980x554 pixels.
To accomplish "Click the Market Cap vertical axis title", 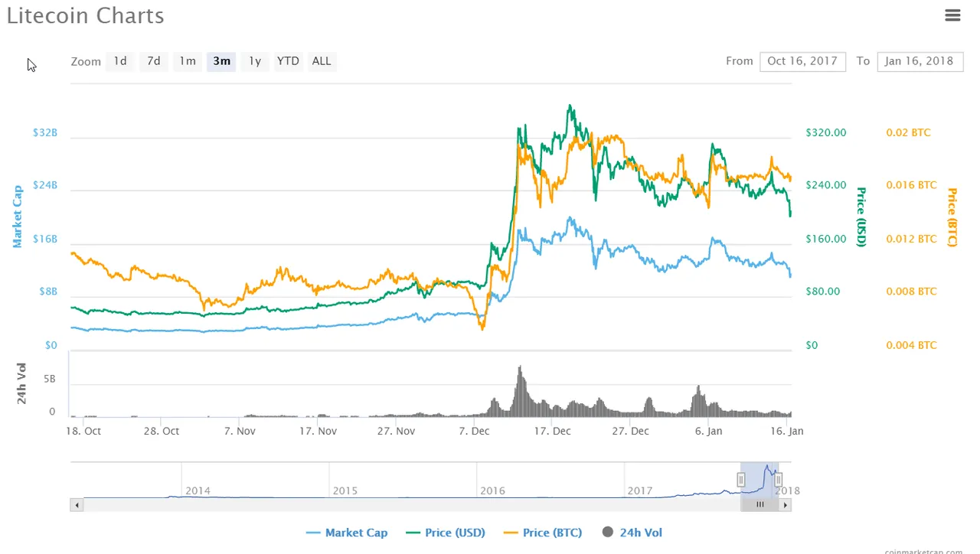I will coord(17,217).
